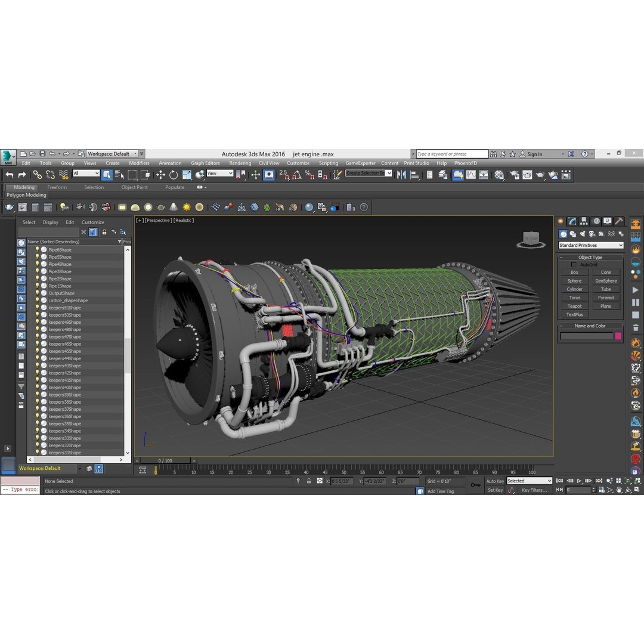Click the Sphere object type button

574,280
